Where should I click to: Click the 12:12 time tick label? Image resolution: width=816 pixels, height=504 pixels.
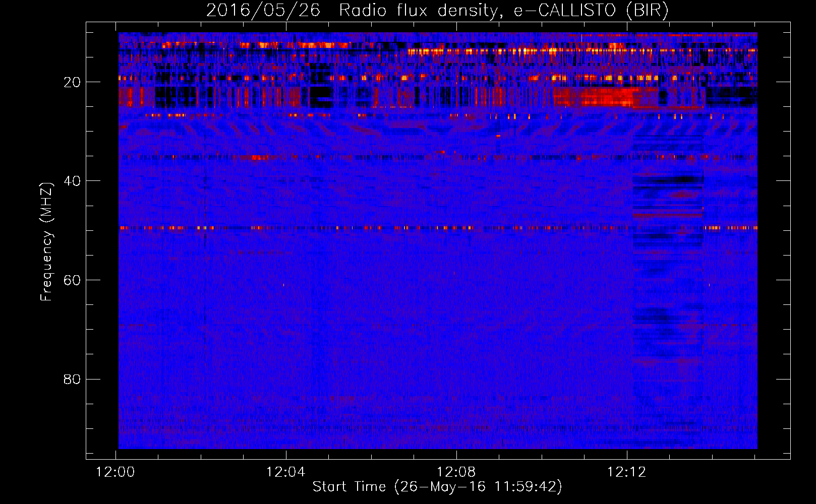(x=627, y=472)
